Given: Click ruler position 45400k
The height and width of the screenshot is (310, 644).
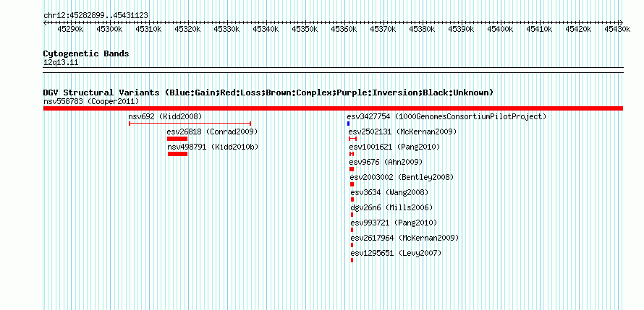Looking at the screenshot, I should pos(500,29).
